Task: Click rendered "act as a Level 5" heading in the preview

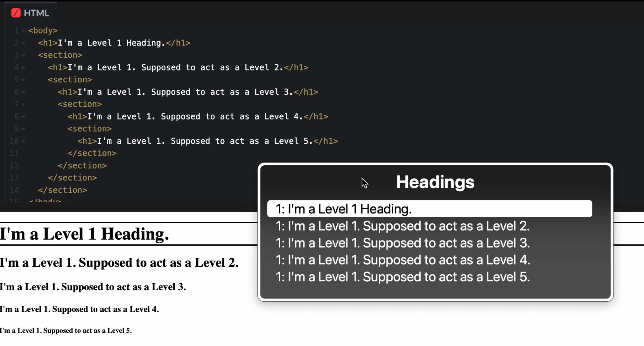Action: click(x=66, y=330)
